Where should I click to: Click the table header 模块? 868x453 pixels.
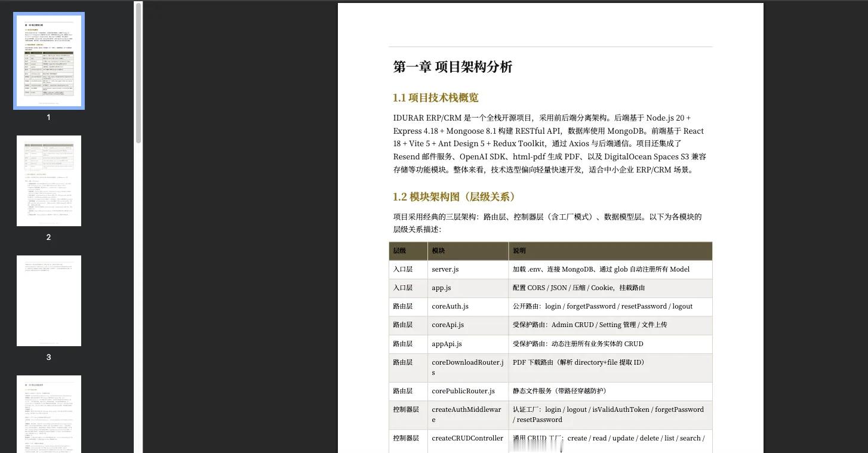click(x=468, y=251)
